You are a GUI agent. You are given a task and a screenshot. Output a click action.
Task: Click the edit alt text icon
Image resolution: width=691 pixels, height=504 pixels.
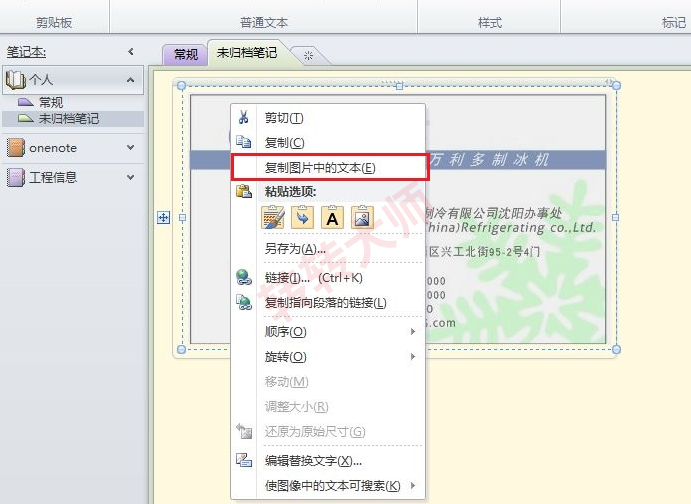[244, 460]
